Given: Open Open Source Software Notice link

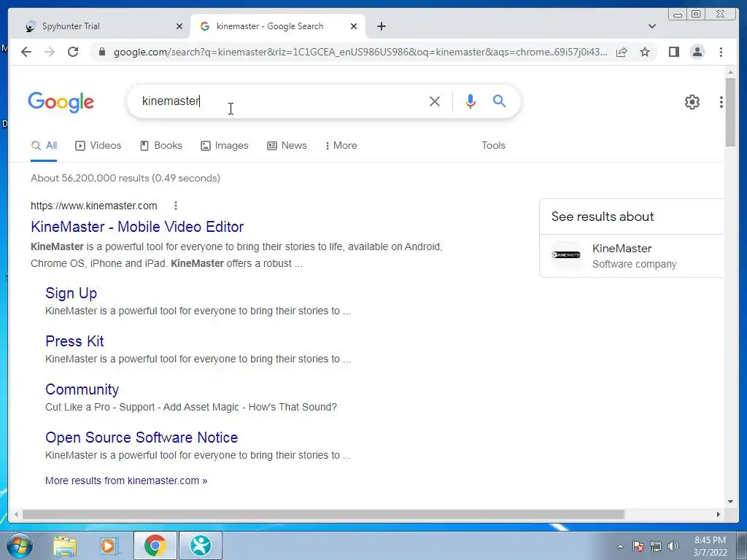Looking at the screenshot, I should click(142, 437).
